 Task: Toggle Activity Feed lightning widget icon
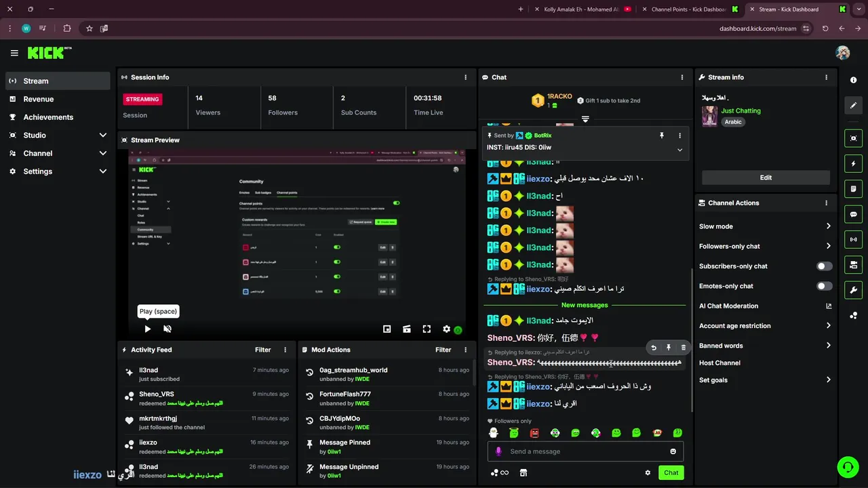(853, 163)
